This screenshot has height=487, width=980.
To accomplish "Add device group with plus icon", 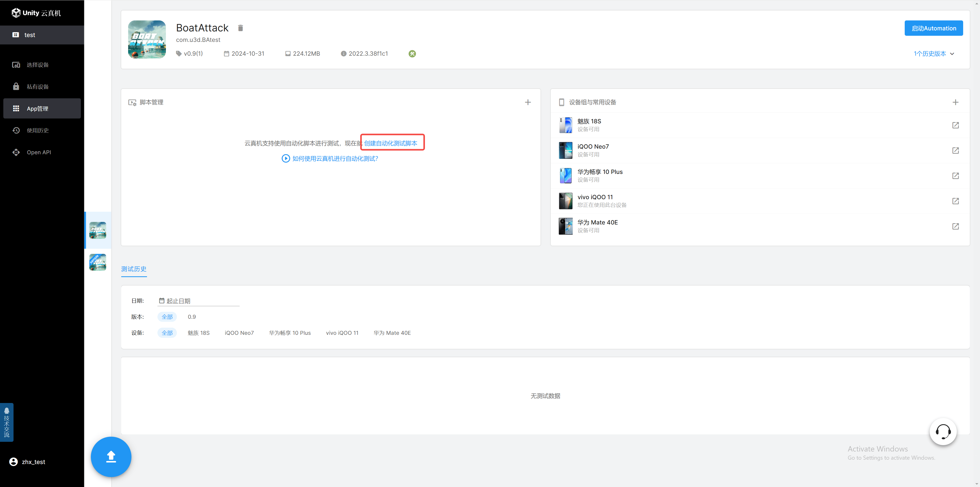I will click(955, 102).
